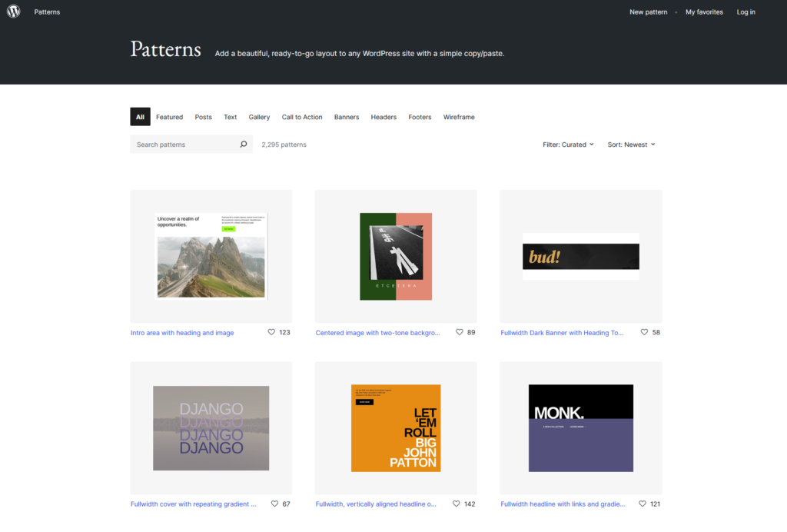This screenshot has width=787, height=532.
Task: Open the Text category tab
Action: (231, 117)
